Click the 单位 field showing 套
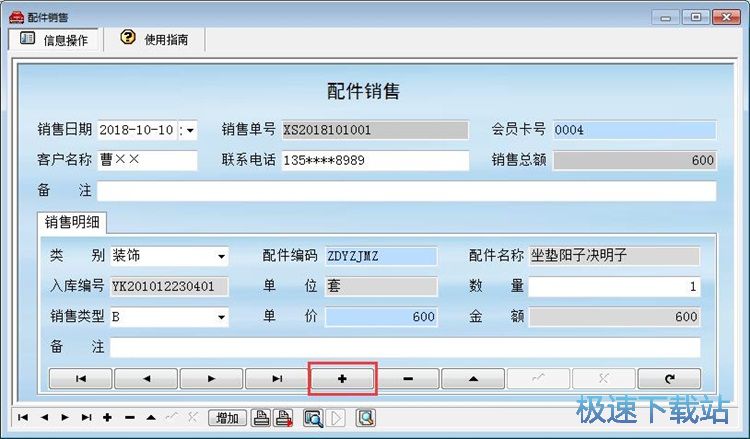750x439 pixels. (381, 286)
